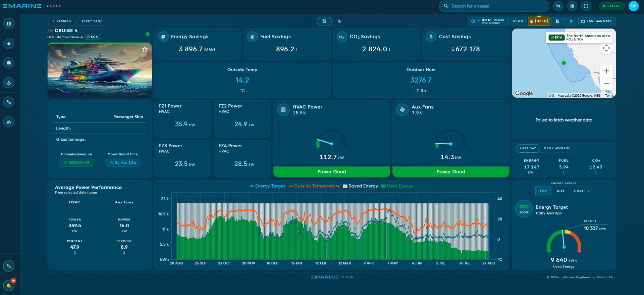Switch to bar chart view
The height and width of the screenshot is (295, 644).
point(339,21)
